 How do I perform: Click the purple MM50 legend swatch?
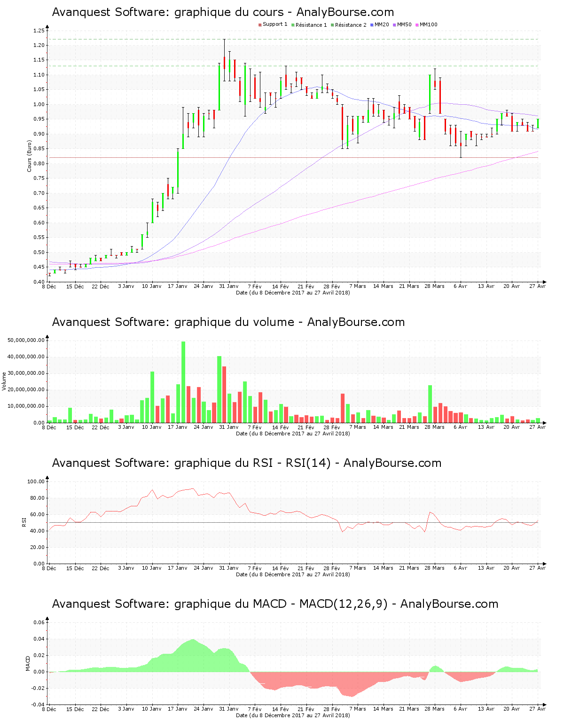point(395,25)
